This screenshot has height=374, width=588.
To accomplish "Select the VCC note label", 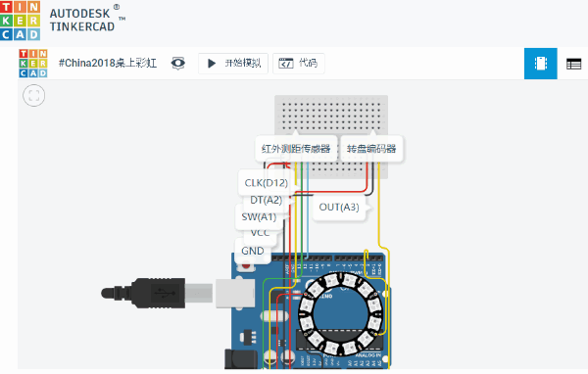I will point(260,233).
